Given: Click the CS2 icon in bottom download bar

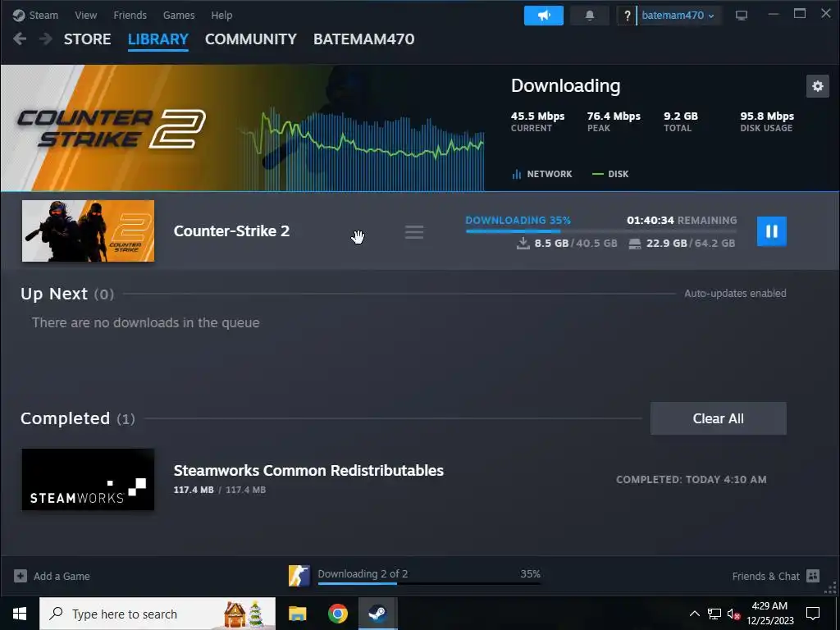Looking at the screenshot, I should 299,576.
